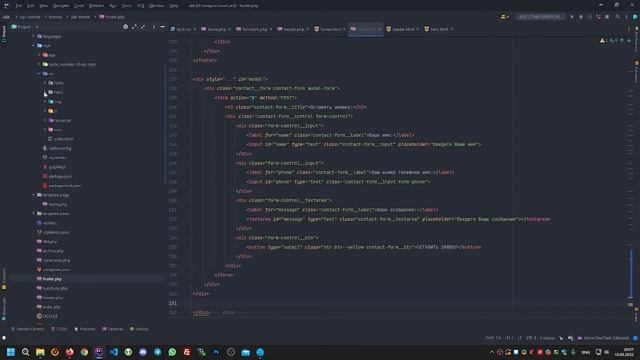This screenshot has height=360, width=640.
Task: Collapse the src folder
Action: pos(40,73)
